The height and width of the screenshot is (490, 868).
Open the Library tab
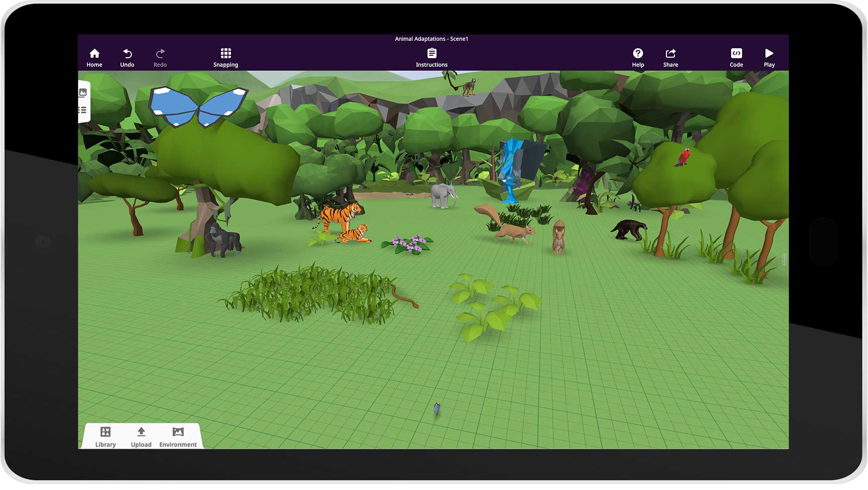click(x=106, y=437)
